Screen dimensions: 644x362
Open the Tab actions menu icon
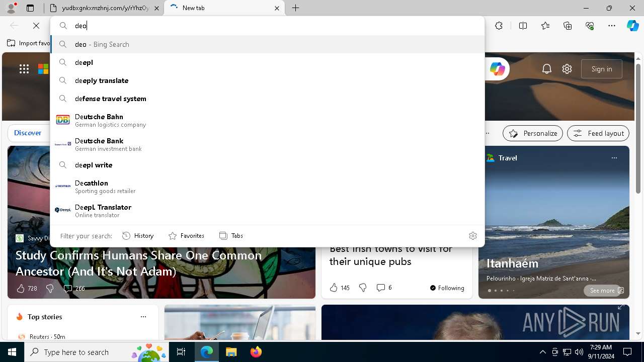(30, 8)
